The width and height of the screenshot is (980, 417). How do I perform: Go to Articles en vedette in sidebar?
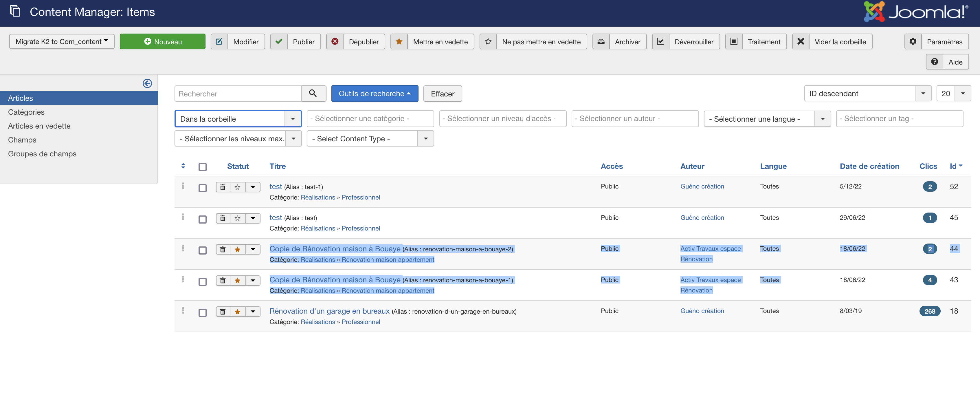click(x=39, y=126)
